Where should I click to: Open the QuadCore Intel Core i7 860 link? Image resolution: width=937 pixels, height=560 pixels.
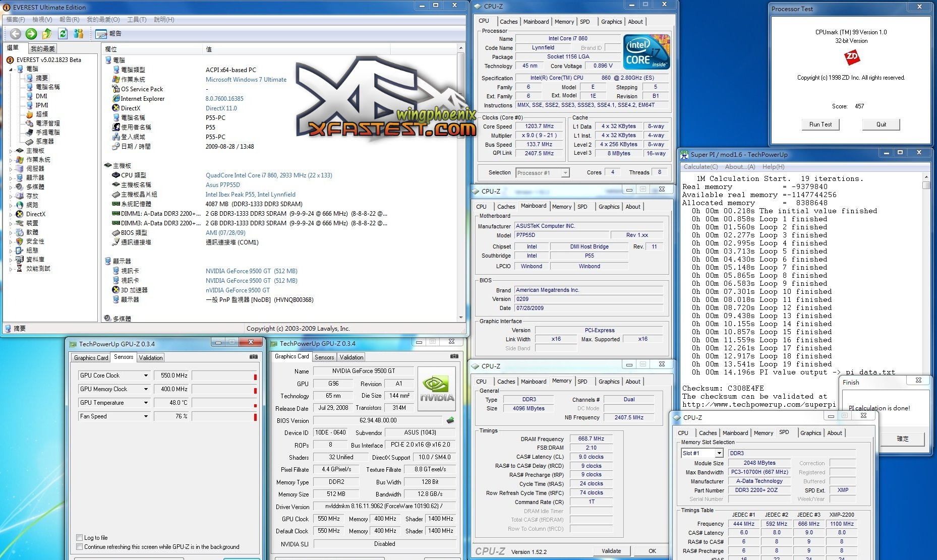tap(269, 175)
